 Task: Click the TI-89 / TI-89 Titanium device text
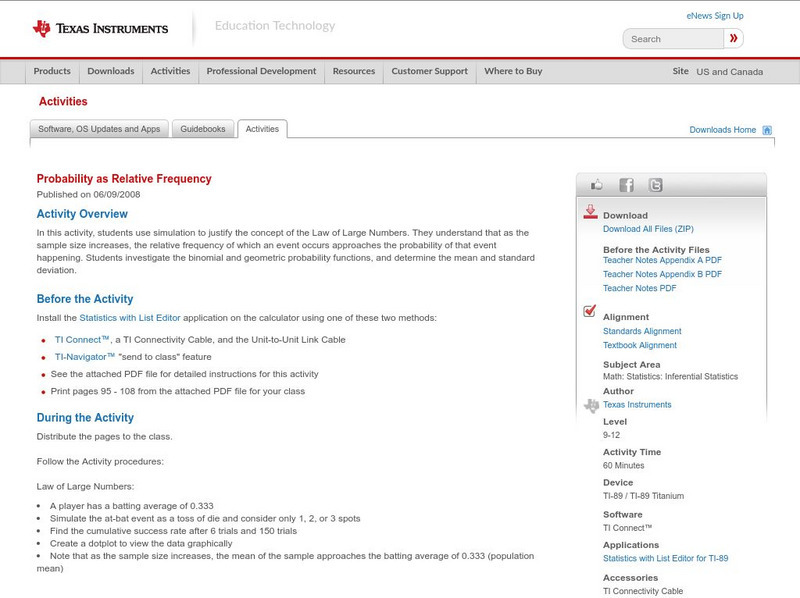coord(643,496)
